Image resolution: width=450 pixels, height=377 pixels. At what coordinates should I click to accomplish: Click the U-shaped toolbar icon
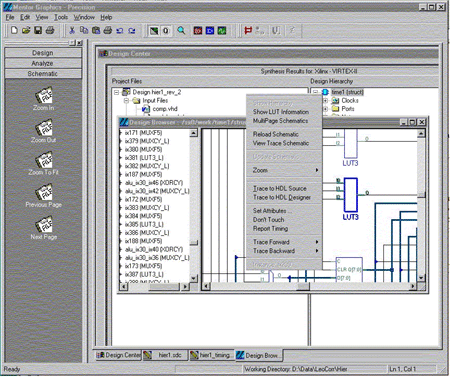point(276,31)
